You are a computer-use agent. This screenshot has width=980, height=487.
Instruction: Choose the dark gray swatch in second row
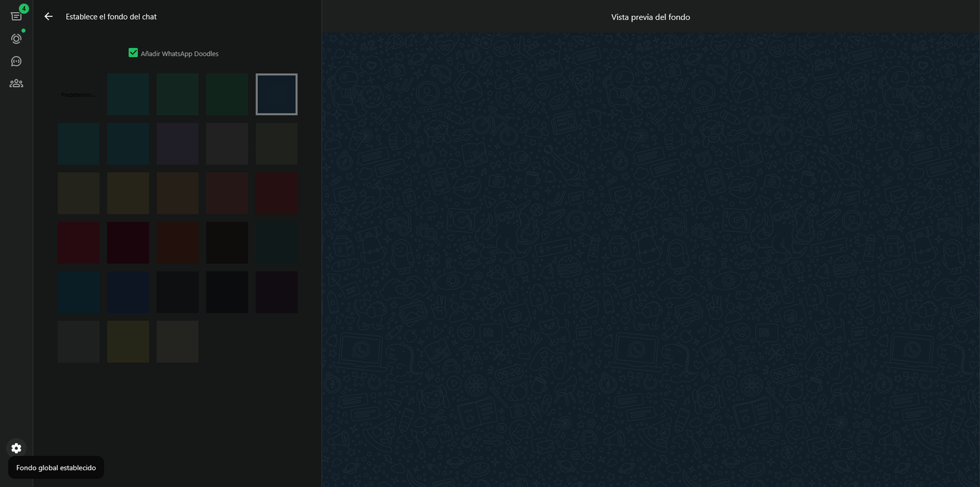pyautogui.click(x=227, y=144)
